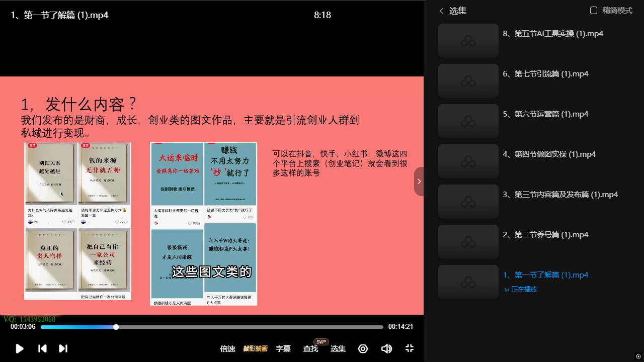Select 3、第三节内容篇及发布篇 video
This screenshot has width=644, height=362.
[560, 195]
